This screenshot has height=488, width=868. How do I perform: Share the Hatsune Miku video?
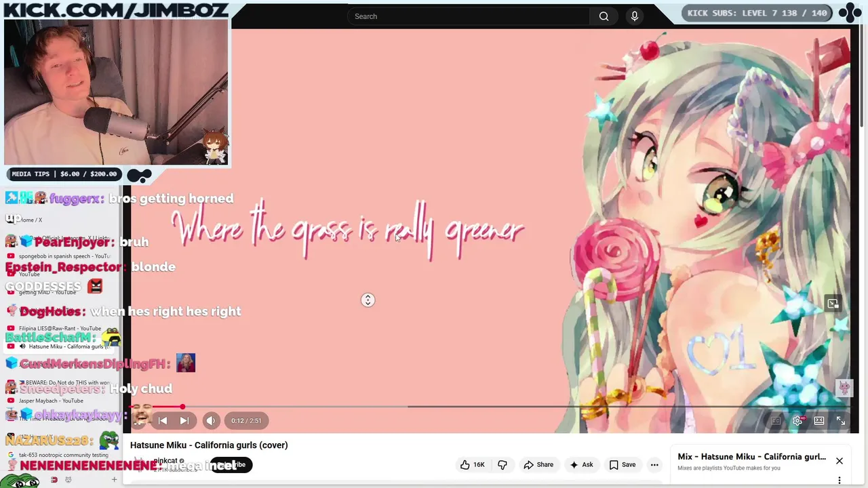(538, 465)
